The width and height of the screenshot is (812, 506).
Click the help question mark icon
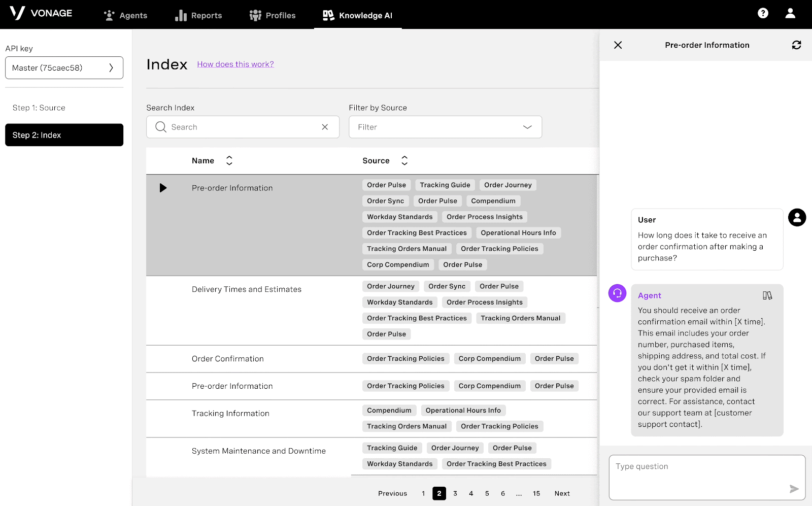tap(763, 13)
